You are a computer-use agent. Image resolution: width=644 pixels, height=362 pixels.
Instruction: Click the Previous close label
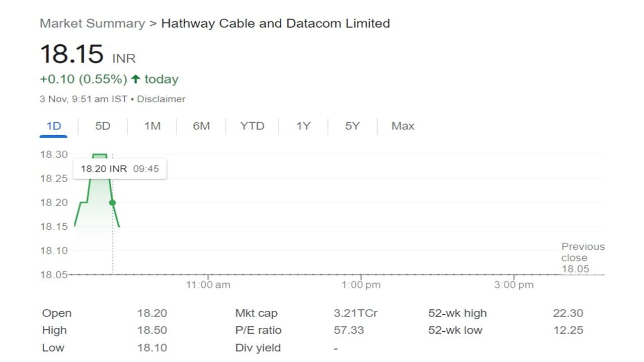click(583, 252)
